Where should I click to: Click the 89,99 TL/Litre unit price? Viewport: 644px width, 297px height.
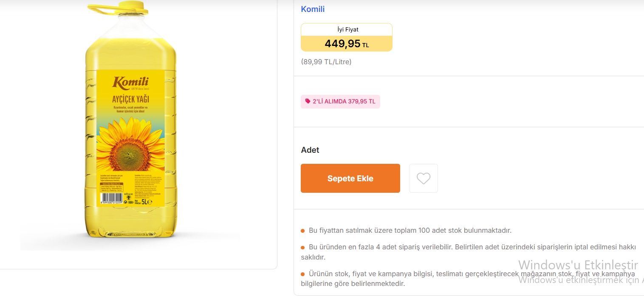tap(326, 62)
